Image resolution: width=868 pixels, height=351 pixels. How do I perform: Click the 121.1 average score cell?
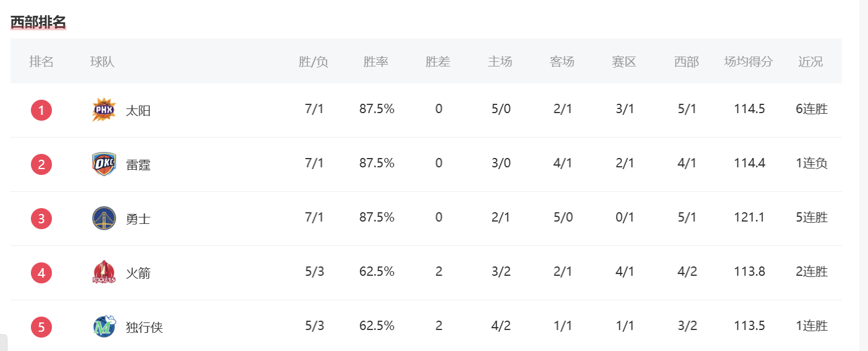click(750, 217)
